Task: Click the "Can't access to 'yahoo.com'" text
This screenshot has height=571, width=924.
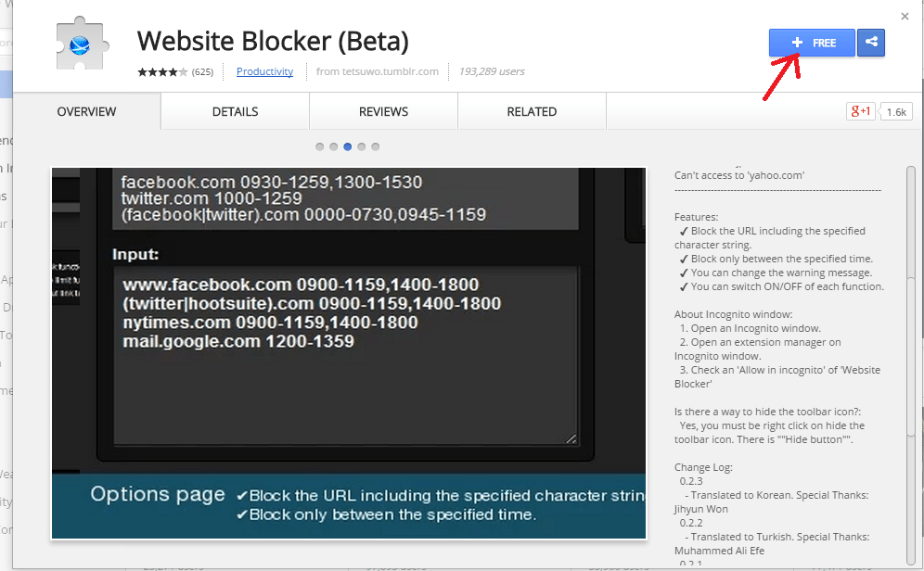Action: [x=739, y=175]
